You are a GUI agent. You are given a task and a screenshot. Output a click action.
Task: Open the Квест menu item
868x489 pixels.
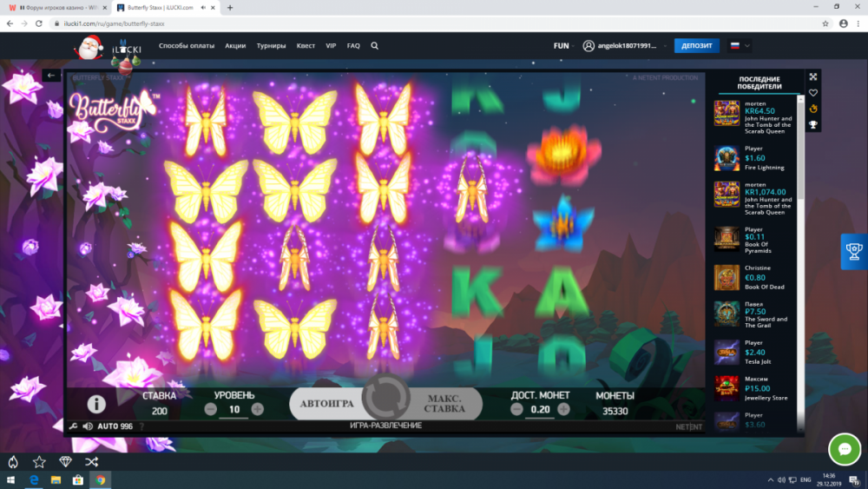click(x=306, y=46)
